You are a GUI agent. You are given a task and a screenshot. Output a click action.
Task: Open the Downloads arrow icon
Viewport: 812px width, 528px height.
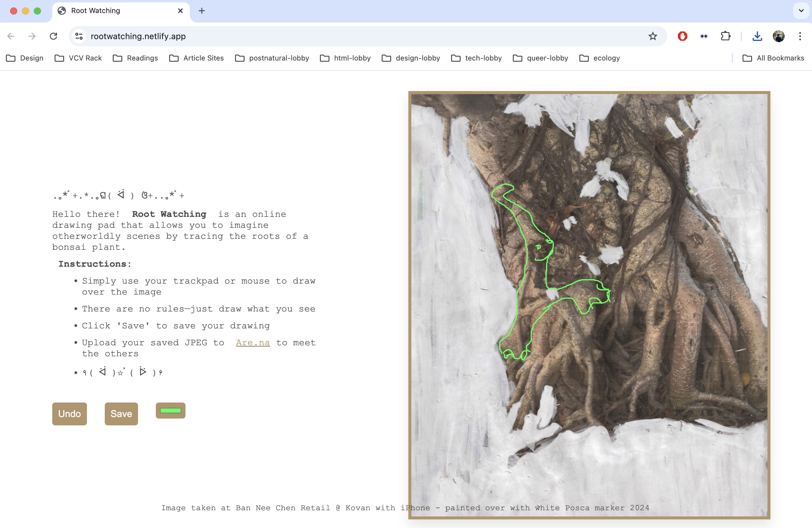[757, 36]
